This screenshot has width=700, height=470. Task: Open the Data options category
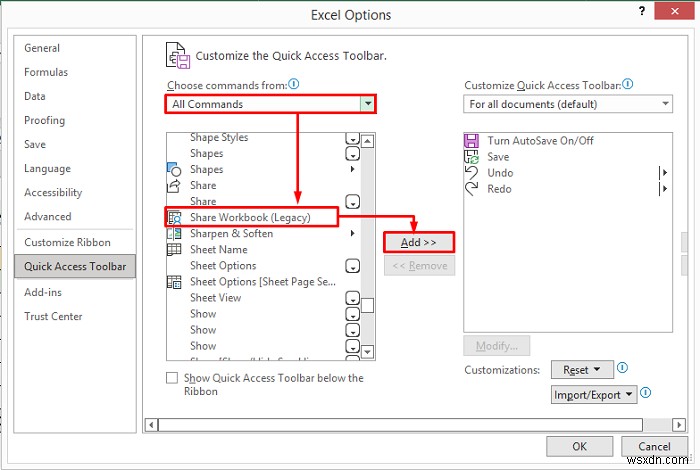(x=35, y=96)
